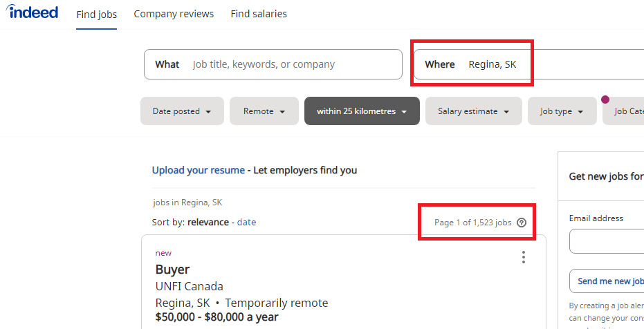
Task: Open the Company reviews tab
Action: point(174,14)
